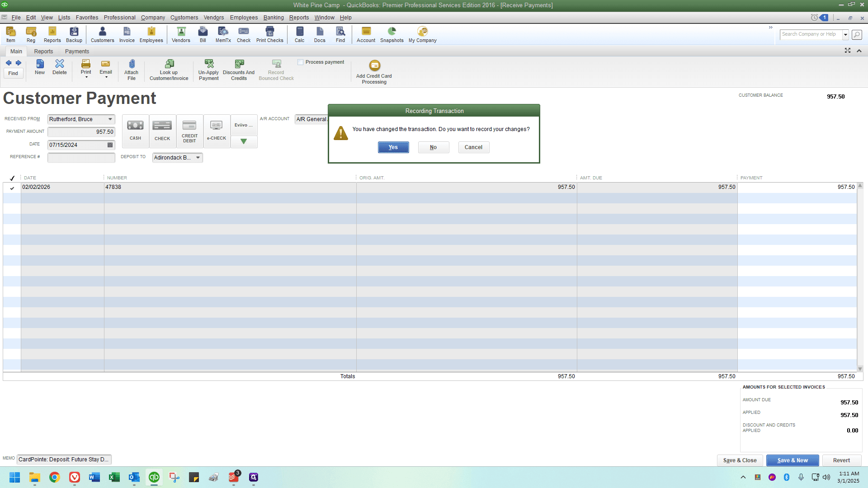The height and width of the screenshot is (488, 868).
Task: Select CASH payment method
Action: click(x=135, y=131)
